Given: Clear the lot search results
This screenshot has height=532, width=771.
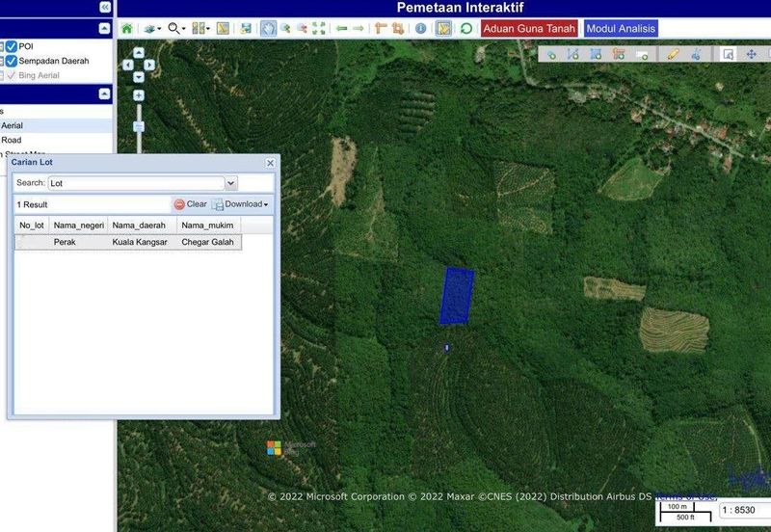Looking at the screenshot, I should 190,204.
